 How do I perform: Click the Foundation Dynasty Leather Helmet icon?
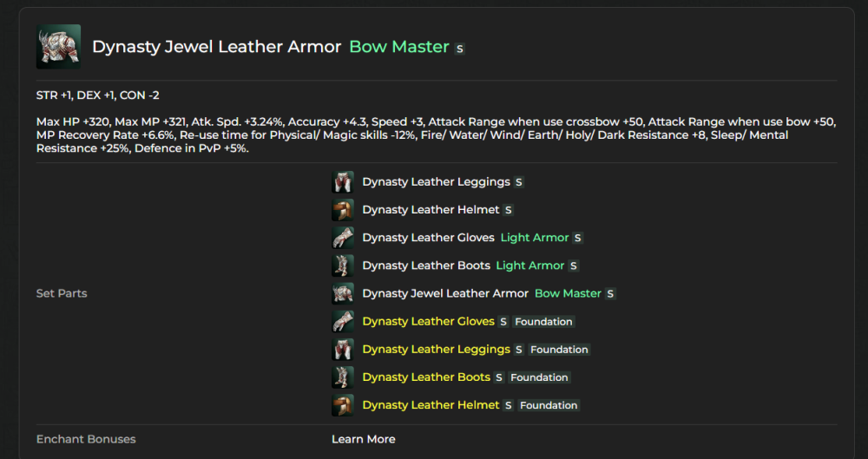click(x=342, y=405)
